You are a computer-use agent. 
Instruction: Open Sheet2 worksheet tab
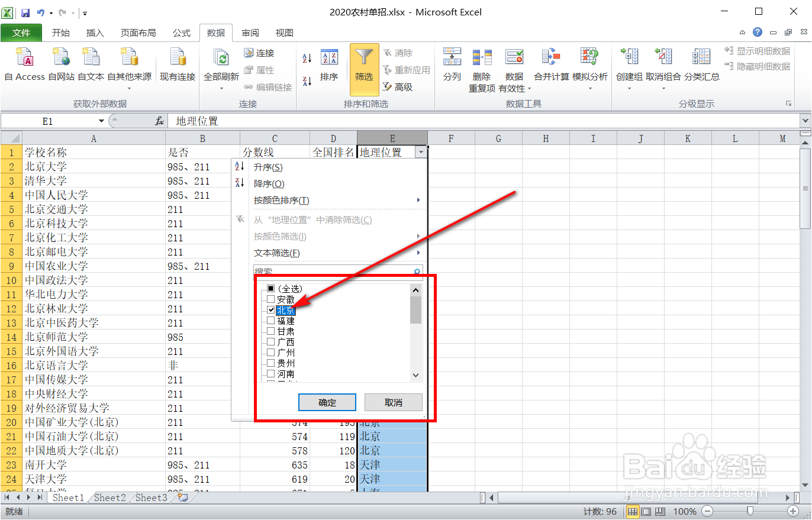tap(109, 498)
